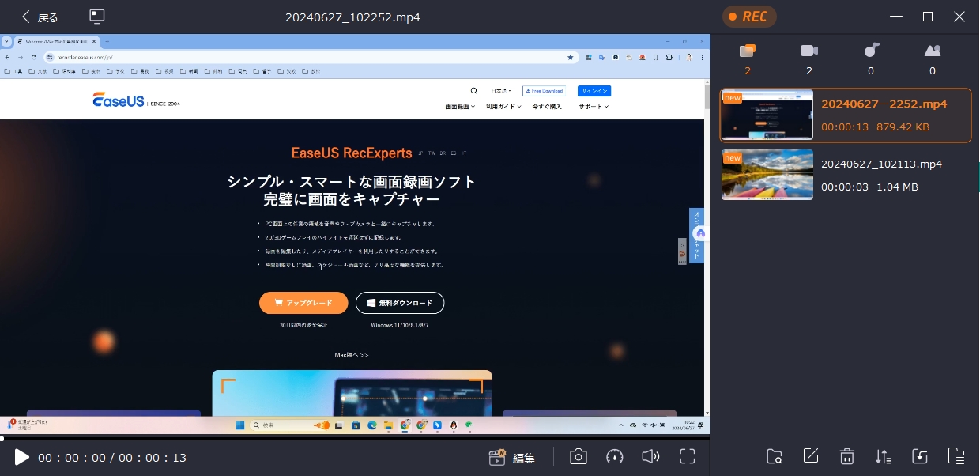The width and height of the screenshot is (980, 476).
Task: Take a screenshot with the camera icon
Action: pos(578,456)
